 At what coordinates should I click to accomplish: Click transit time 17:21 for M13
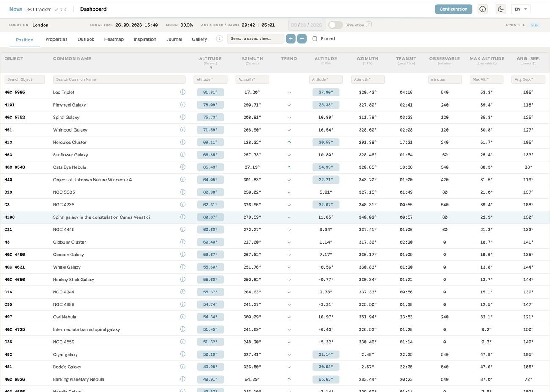point(406,142)
